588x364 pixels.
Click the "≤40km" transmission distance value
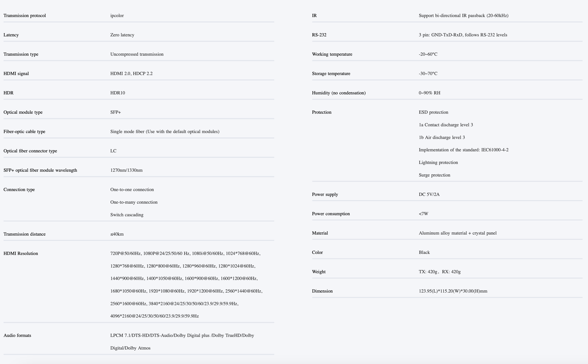click(x=117, y=234)
